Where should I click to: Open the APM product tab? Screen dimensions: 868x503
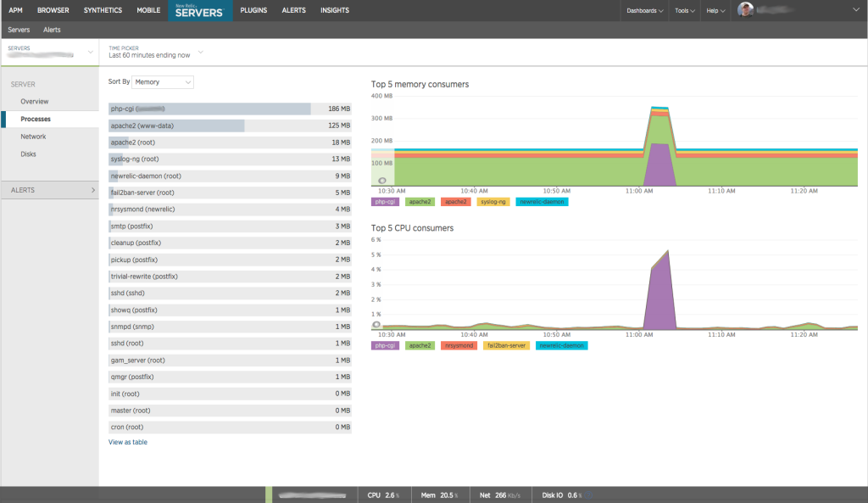[15, 10]
